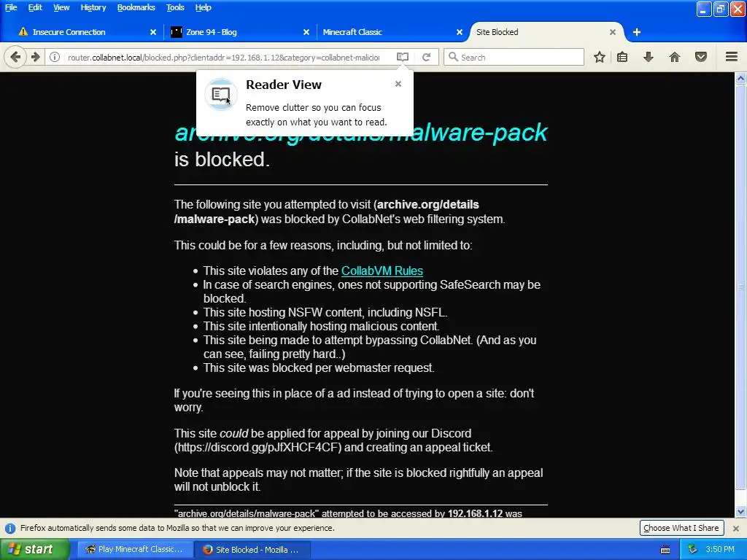Select the Site Blocked tab

[x=546, y=32]
